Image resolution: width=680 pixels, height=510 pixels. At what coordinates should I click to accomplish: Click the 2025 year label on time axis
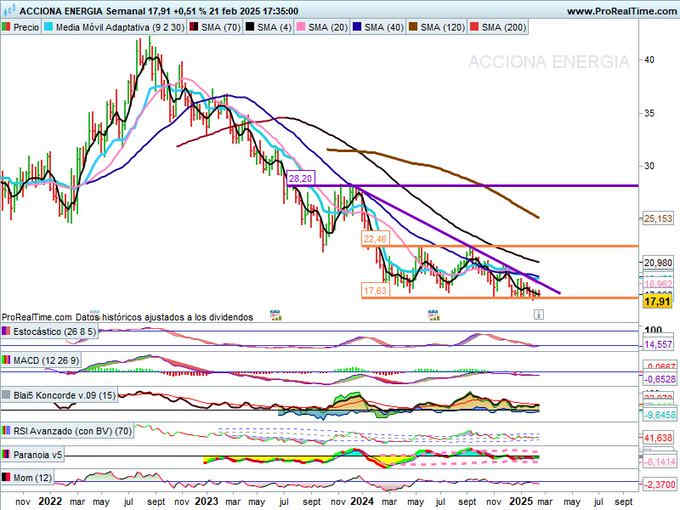521,501
